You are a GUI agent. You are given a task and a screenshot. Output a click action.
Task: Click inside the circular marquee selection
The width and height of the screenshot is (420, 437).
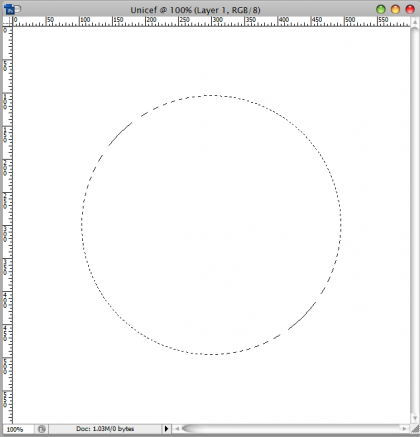[211, 225]
